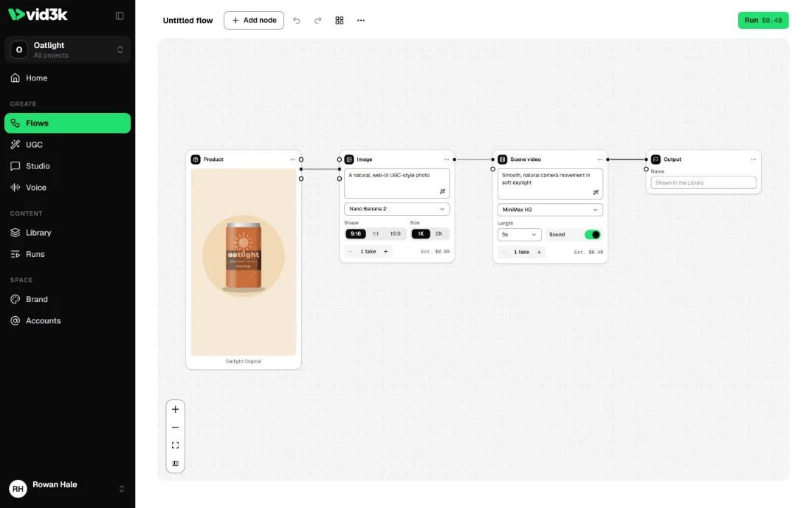
Task: Open the Scene video node options
Action: coord(599,159)
